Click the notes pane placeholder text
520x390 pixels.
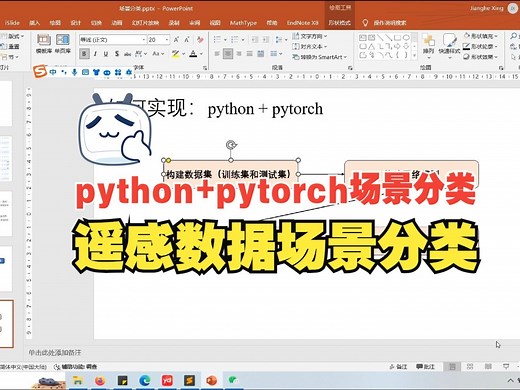54,352
